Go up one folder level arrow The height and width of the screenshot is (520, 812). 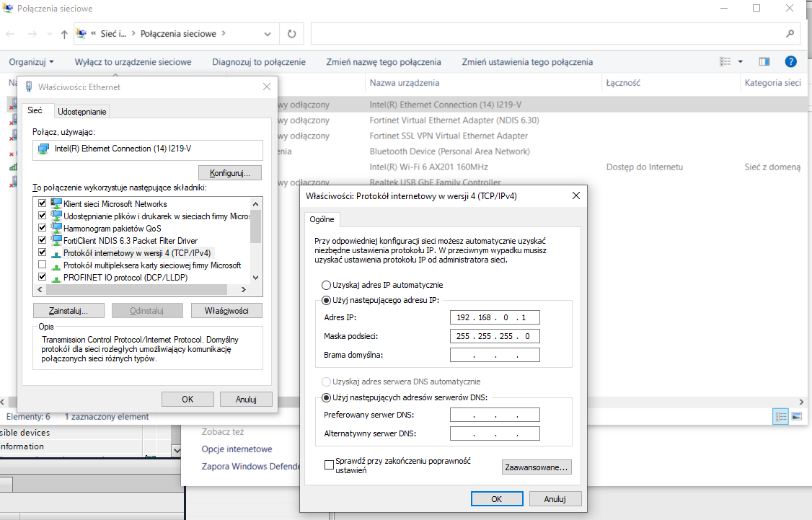coord(64,34)
